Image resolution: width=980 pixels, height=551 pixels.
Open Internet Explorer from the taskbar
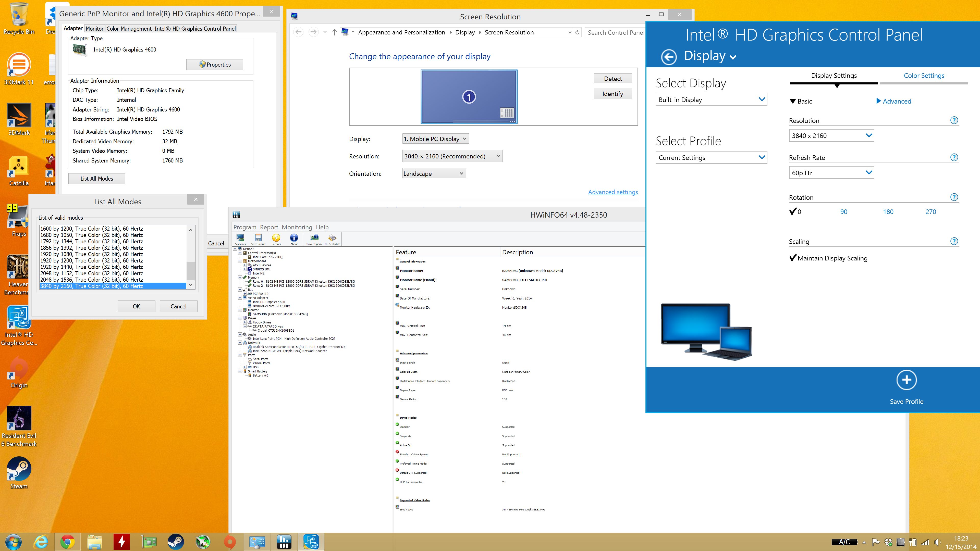pyautogui.click(x=41, y=542)
